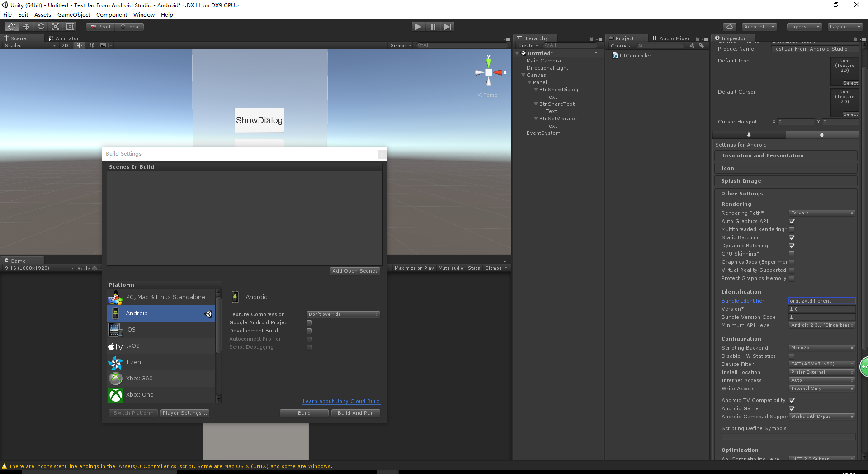This screenshot has height=474, width=868.
Task: Open Learn about Unity Cloud Build link
Action: click(x=341, y=401)
